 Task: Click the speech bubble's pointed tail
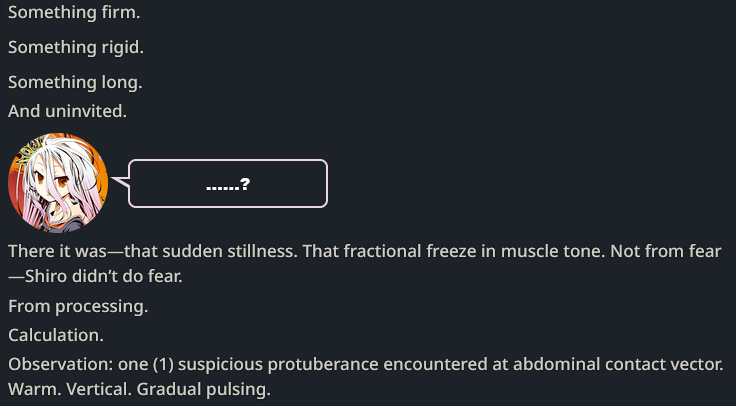click(120, 182)
